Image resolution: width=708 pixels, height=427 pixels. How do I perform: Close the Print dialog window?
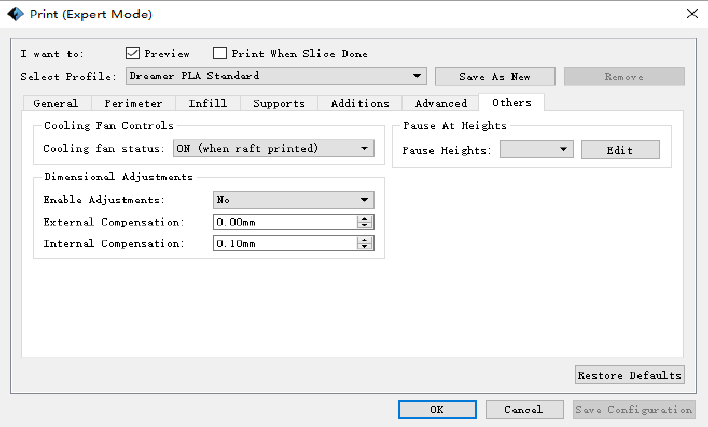point(691,13)
